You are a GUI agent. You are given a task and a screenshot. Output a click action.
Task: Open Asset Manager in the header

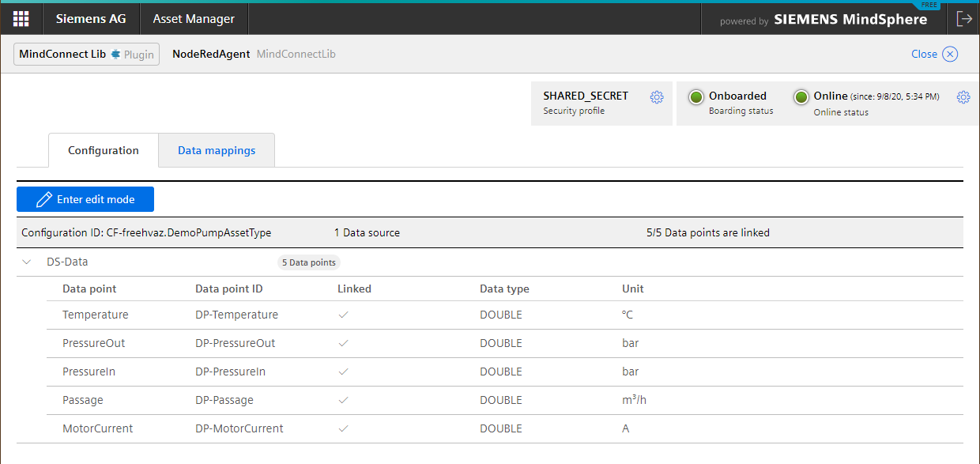tap(194, 19)
